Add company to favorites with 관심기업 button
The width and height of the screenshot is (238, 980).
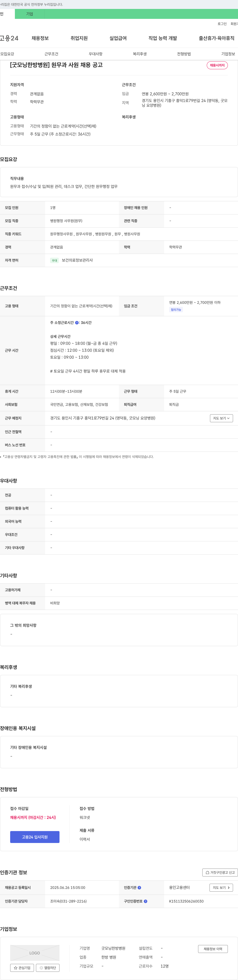(22, 968)
